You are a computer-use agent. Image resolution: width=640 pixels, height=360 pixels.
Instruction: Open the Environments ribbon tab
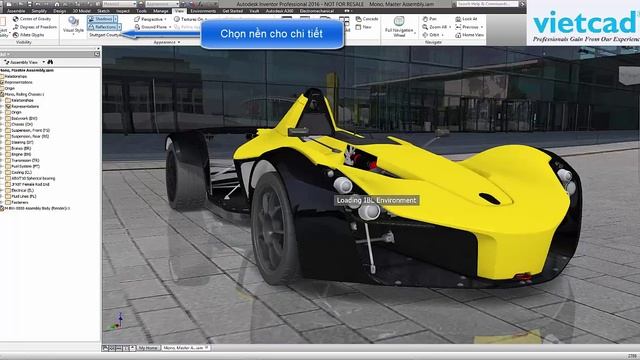pyautogui.click(x=203, y=11)
